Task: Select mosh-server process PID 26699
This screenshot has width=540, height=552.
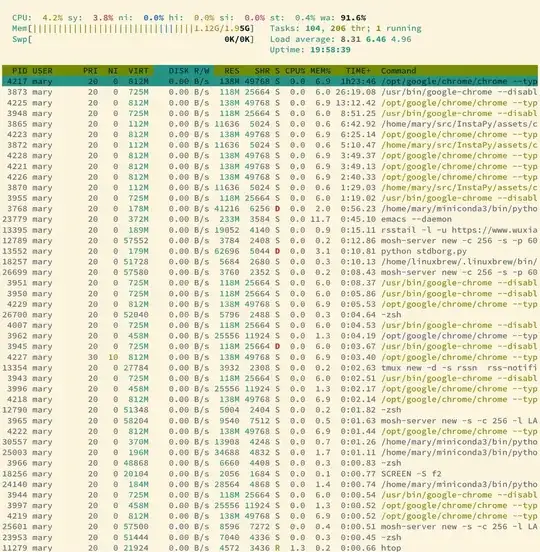Action: 270,272
